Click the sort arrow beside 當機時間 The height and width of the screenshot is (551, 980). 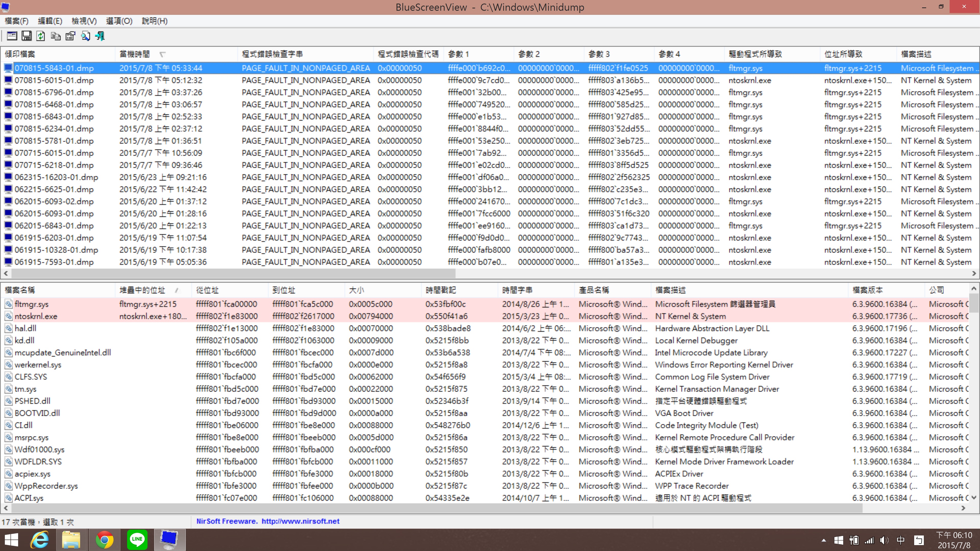click(x=163, y=54)
